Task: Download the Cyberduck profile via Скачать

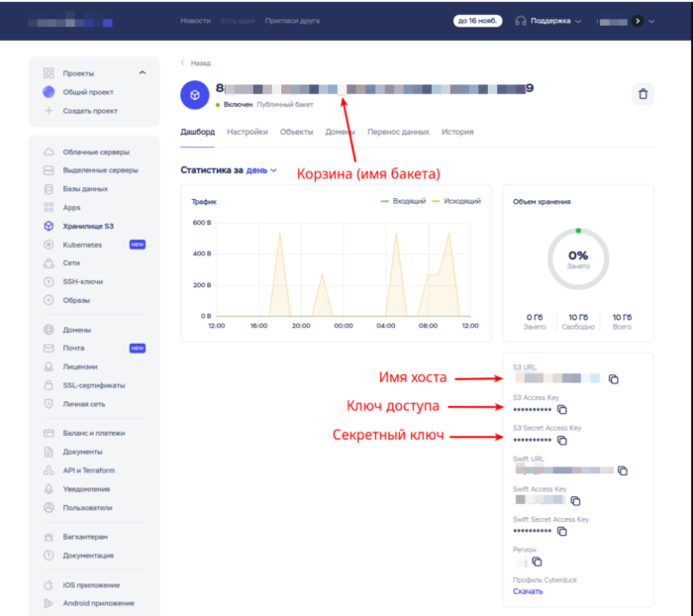Action: [x=528, y=591]
